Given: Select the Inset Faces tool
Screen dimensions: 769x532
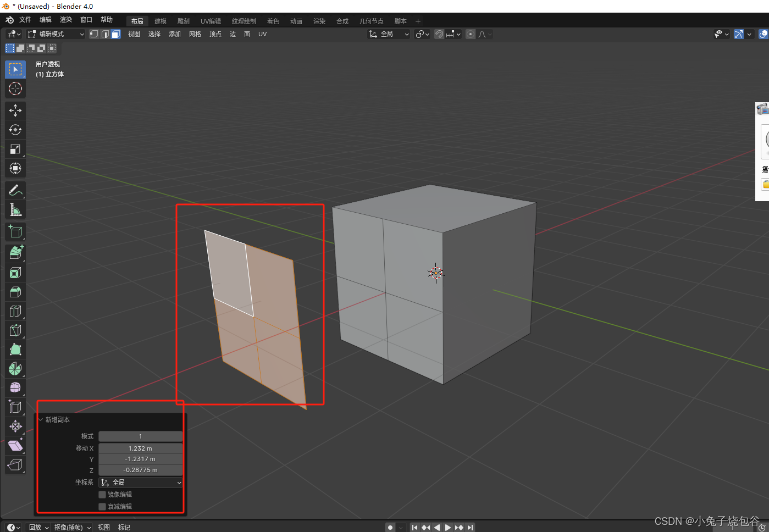Looking at the screenshot, I should [x=15, y=273].
